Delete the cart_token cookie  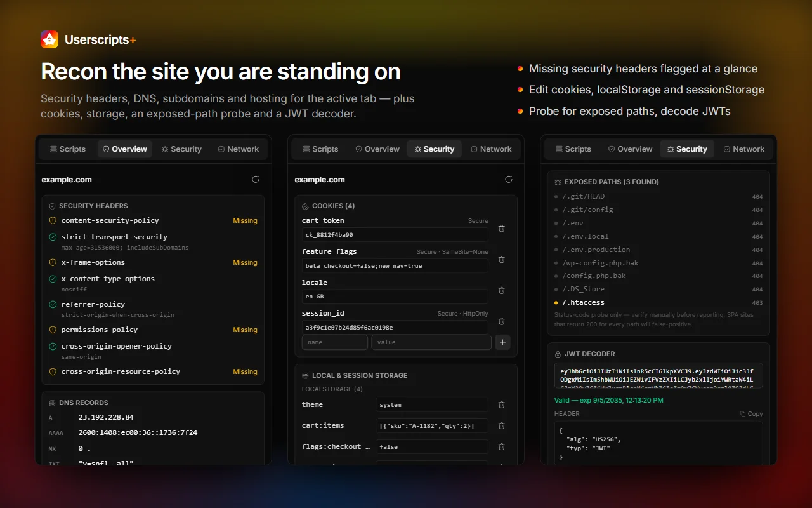click(x=501, y=229)
